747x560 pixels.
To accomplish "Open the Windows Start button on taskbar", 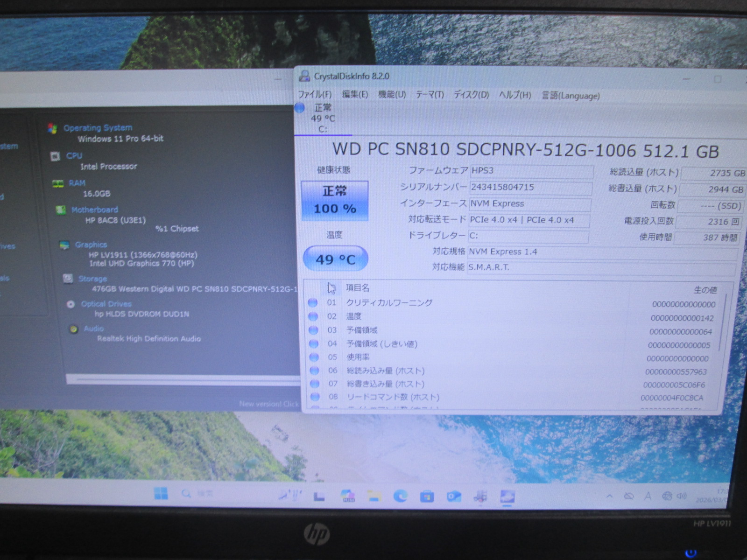I will [x=161, y=493].
